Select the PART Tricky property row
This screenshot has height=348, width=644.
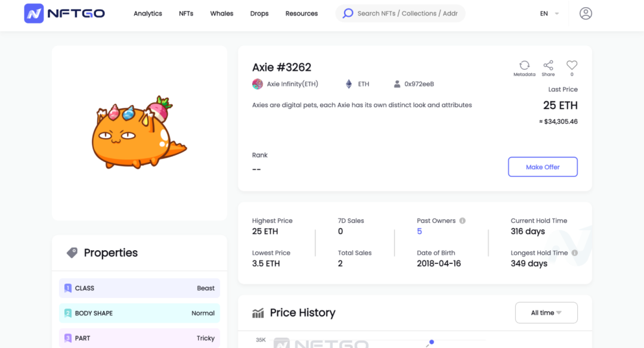tap(140, 338)
